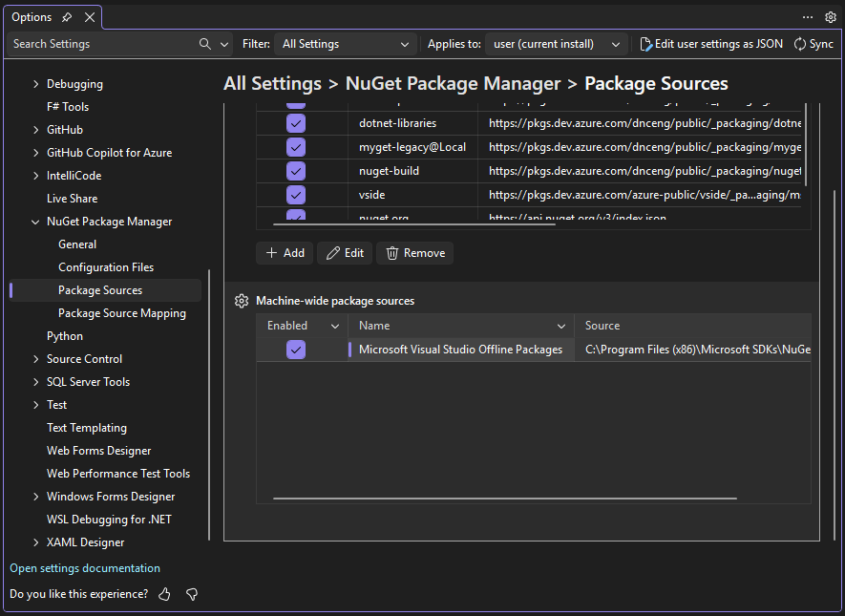Click the thumbs down feedback icon
The width and height of the screenshot is (845, 616).
point(192,594)
